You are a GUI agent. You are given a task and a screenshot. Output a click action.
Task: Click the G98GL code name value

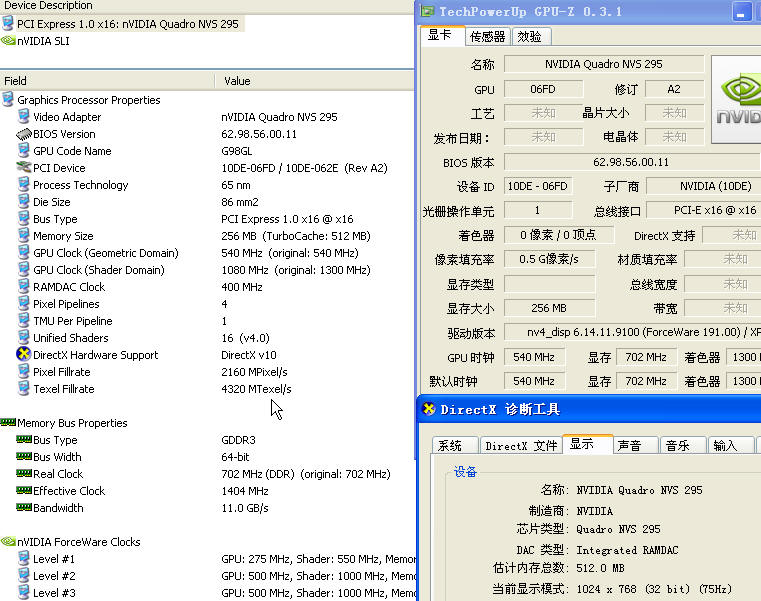coord(237,151)
